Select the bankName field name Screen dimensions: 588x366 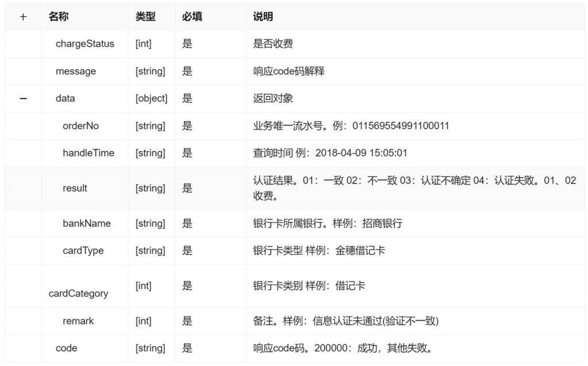coord(87,223)
